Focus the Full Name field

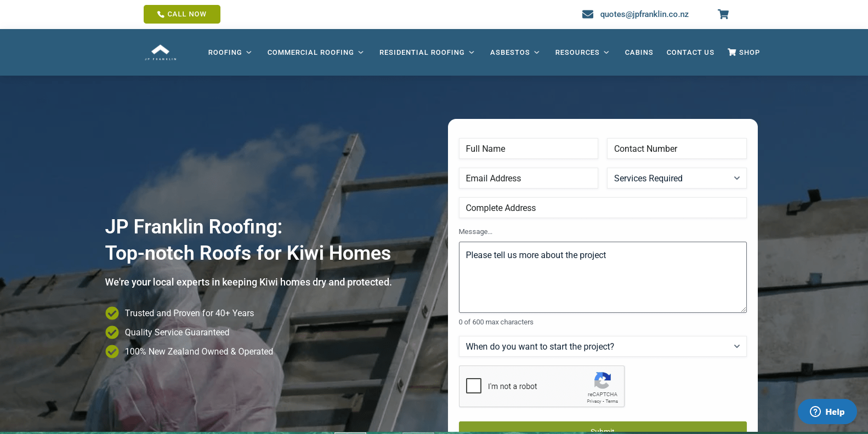[x=529, y=149]
